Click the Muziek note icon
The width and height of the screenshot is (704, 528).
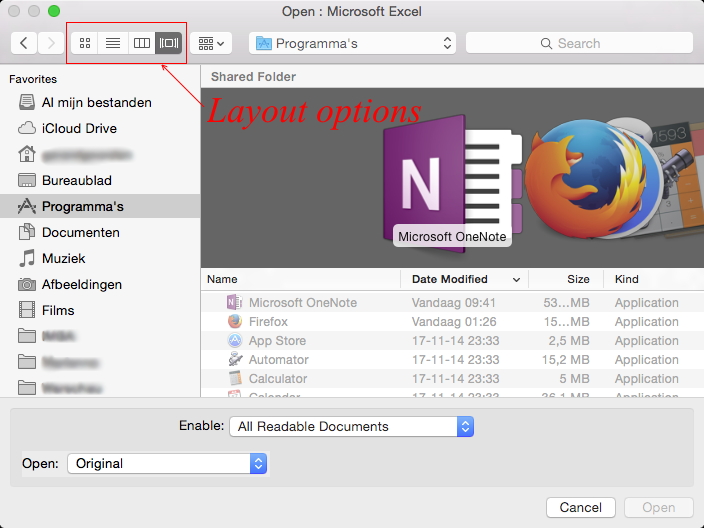pyautogui.click(x=27, y=258)
